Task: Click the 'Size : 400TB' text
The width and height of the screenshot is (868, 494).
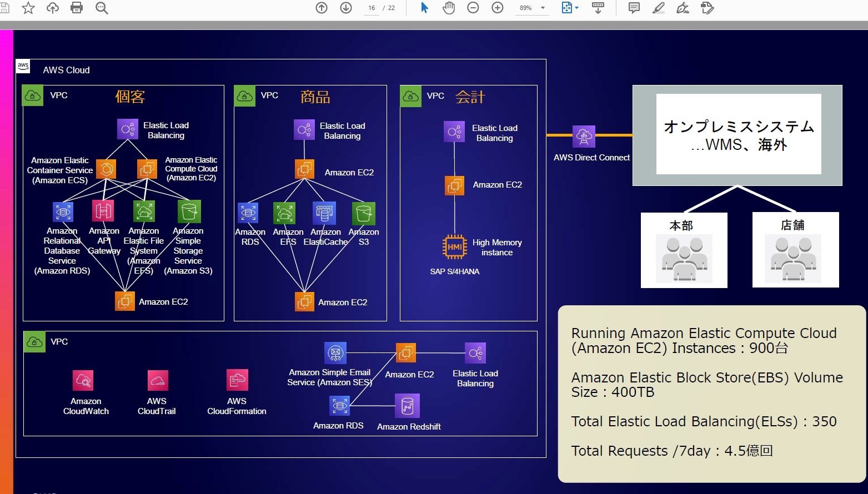Action: (x=613, y=392)
